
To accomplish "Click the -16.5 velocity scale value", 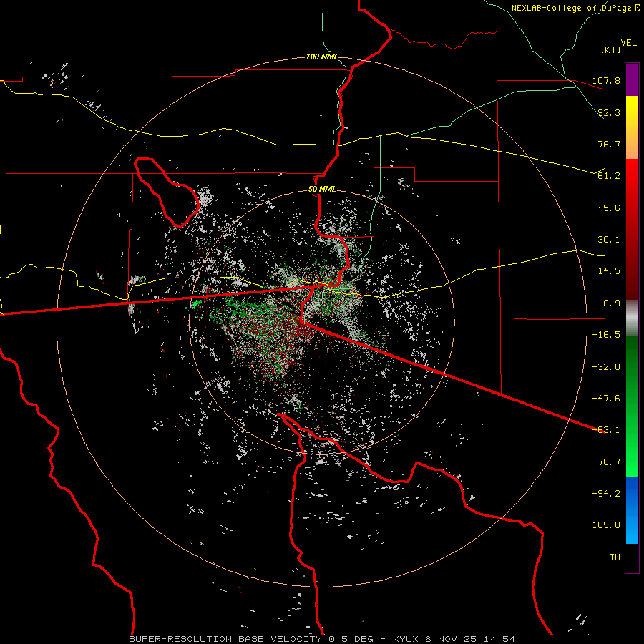I will click(x=606, y=335).
